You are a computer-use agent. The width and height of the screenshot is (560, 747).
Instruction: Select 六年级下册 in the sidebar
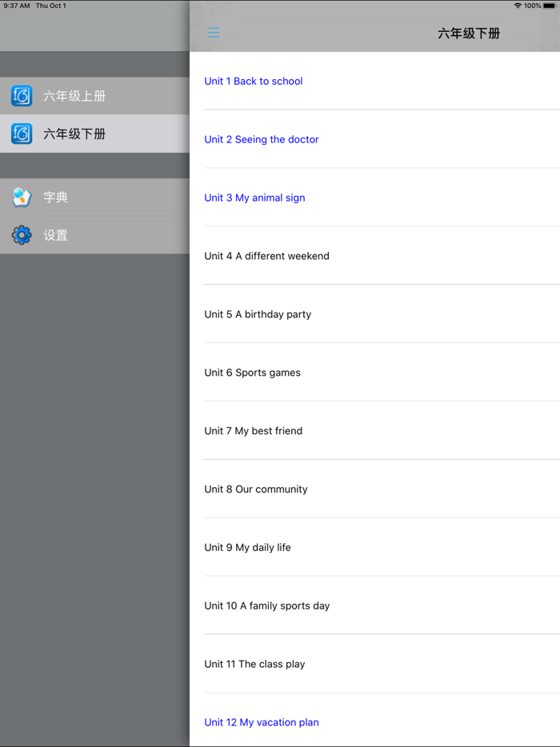pos(95,134)
